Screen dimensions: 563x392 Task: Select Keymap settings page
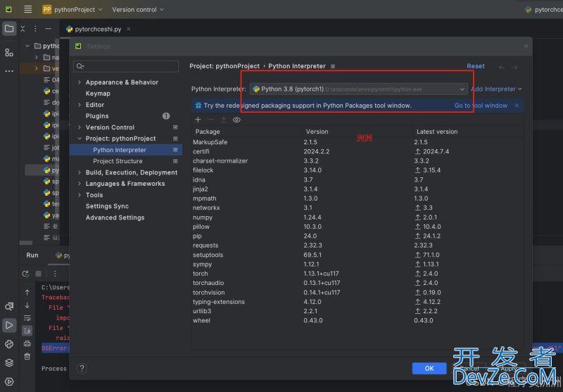(x=98, y=94)
